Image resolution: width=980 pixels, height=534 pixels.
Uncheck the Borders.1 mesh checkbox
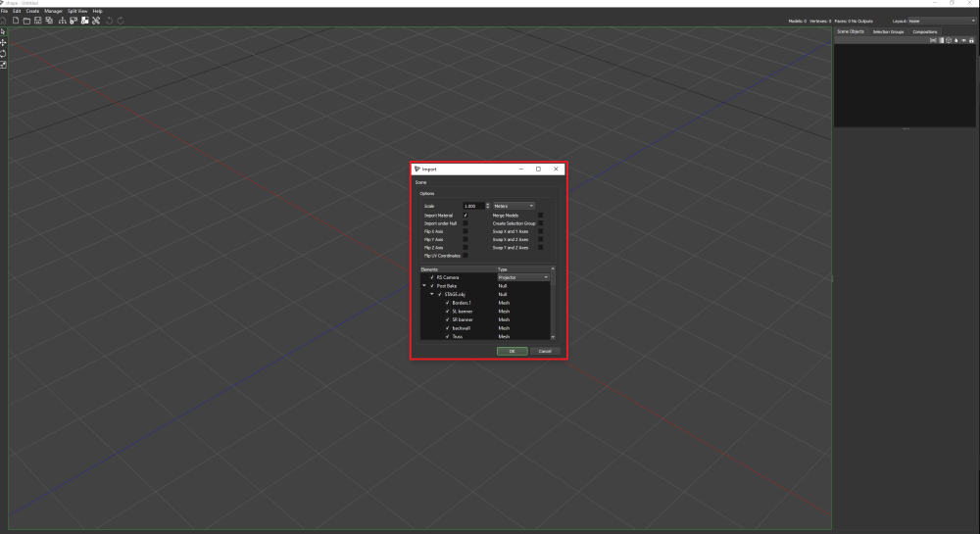pyautogui.click(x=448, y=303)
